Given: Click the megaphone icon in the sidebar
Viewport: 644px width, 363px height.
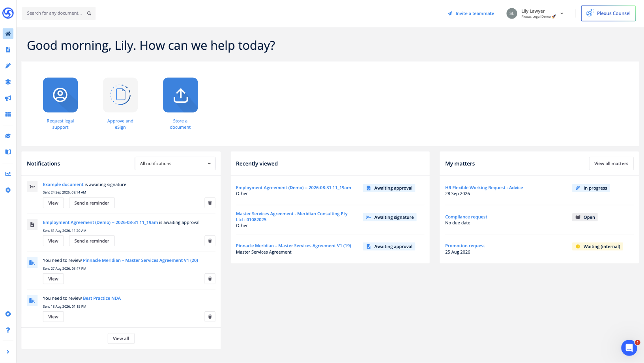Looking at the screenshot, I should 8,98.
